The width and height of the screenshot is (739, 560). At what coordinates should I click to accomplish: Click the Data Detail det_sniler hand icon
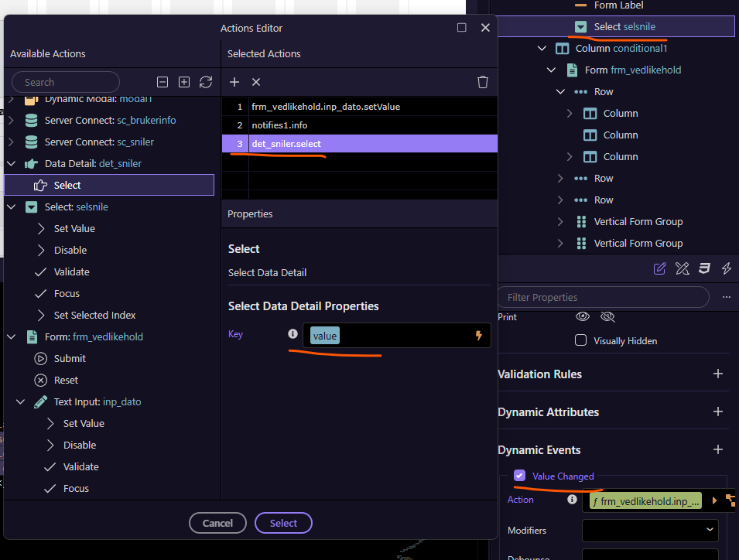(31, 163)
